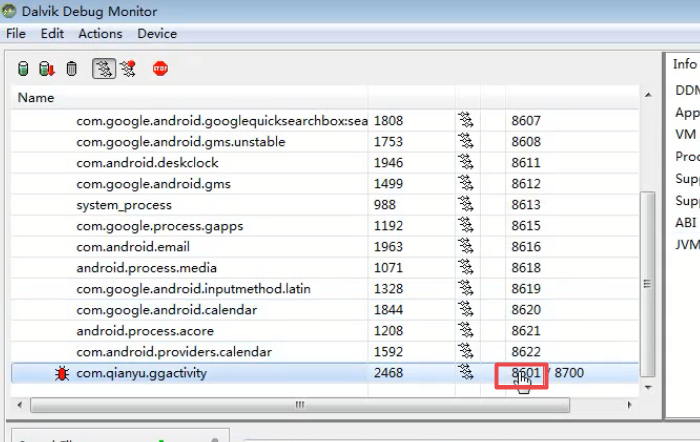Click the horizontal scrollbar right arrow
This screenshot has width=700, height=442.
pos(629,405)
